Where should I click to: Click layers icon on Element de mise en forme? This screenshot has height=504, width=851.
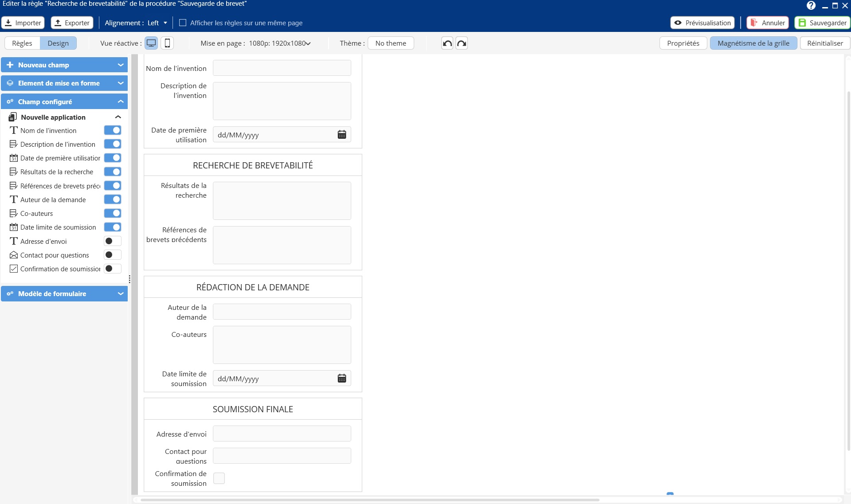pyautogui.click(x=10, y=83)
